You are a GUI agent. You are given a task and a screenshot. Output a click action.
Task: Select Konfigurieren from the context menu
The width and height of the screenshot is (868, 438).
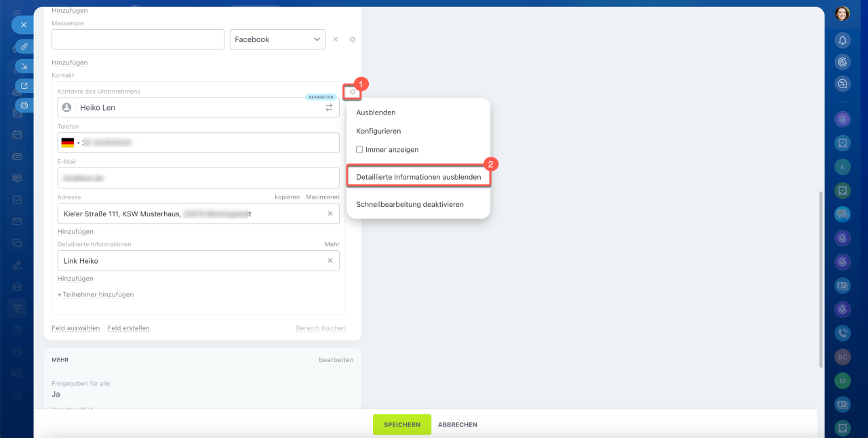click(x=378, y=131)
